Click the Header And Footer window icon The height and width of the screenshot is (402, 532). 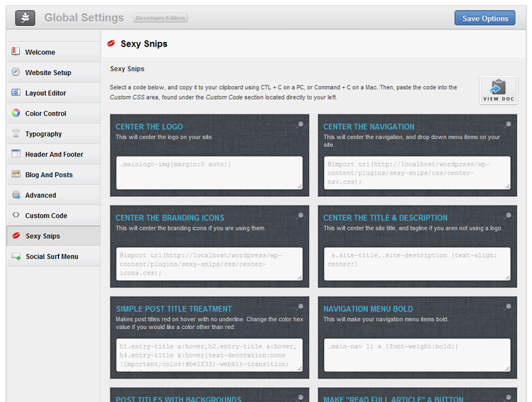tap(15, 154)
